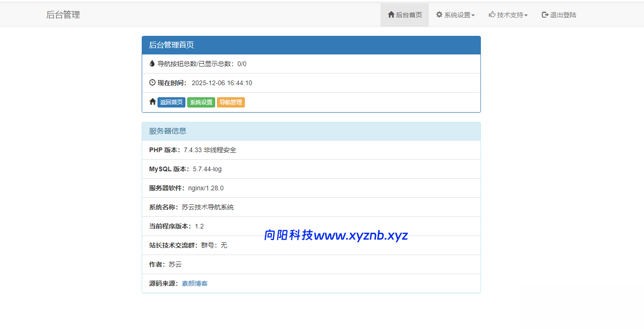Click the 0/0 navigation count value
This screenshot has height=329, width=644.
(x=242, y=63)
